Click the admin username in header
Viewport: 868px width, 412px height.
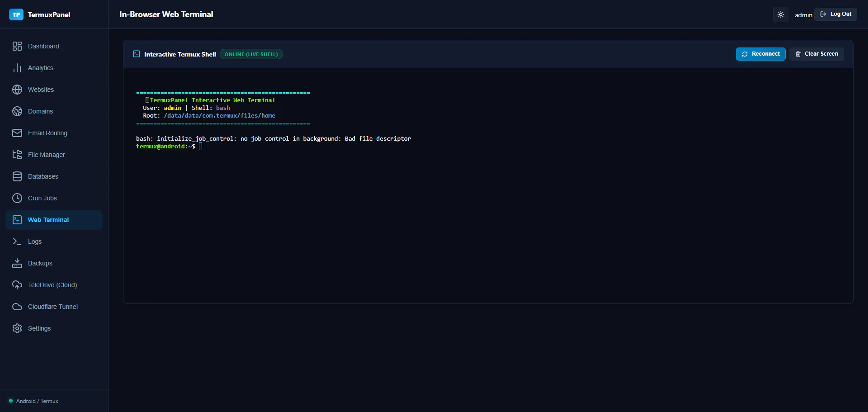[803, 15]
